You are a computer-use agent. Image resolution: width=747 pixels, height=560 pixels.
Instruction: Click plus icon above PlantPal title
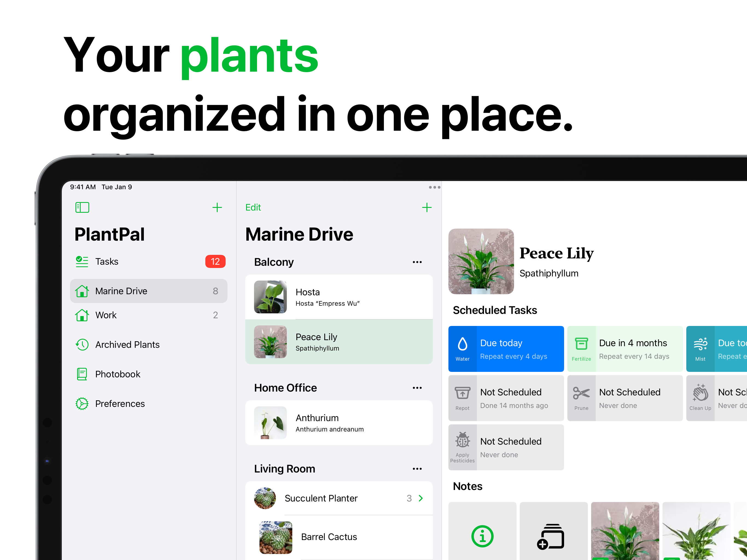pos(217,207)
